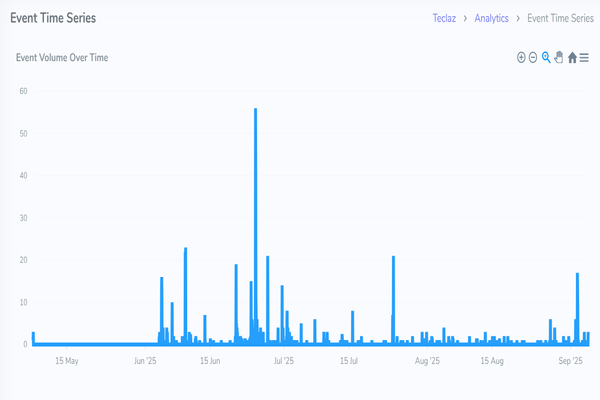The height and width of the screenshot is (400, 600).
Task: Click the chart zoom out minus icon
Action: coord(533,57)
